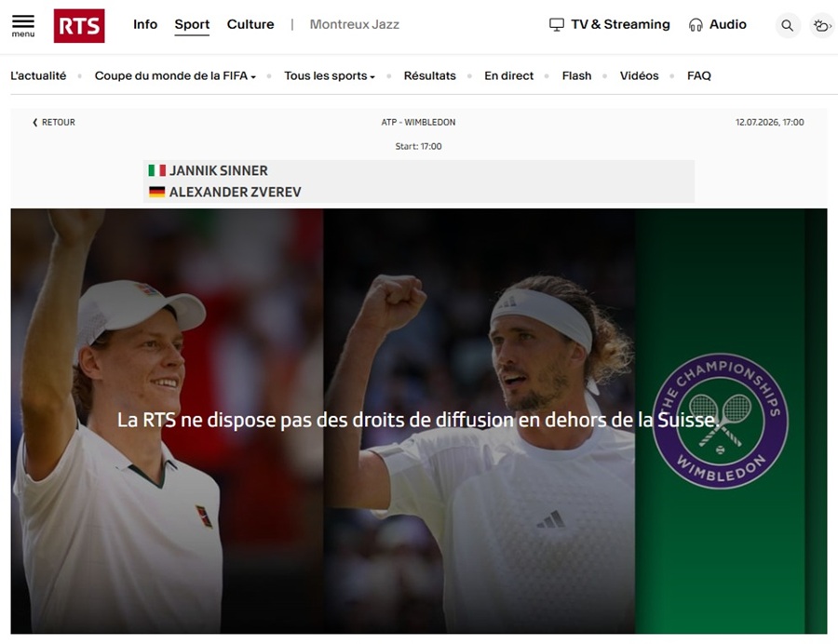Expand Tous les sports dropdown
This screenshot has width=838, height=644.
click(x=330, y=75)
